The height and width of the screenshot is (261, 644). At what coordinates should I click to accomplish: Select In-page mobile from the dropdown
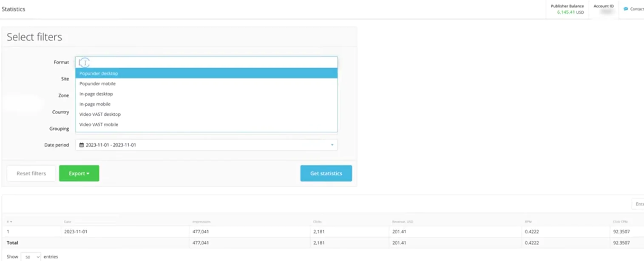click(x=95, y=104)
